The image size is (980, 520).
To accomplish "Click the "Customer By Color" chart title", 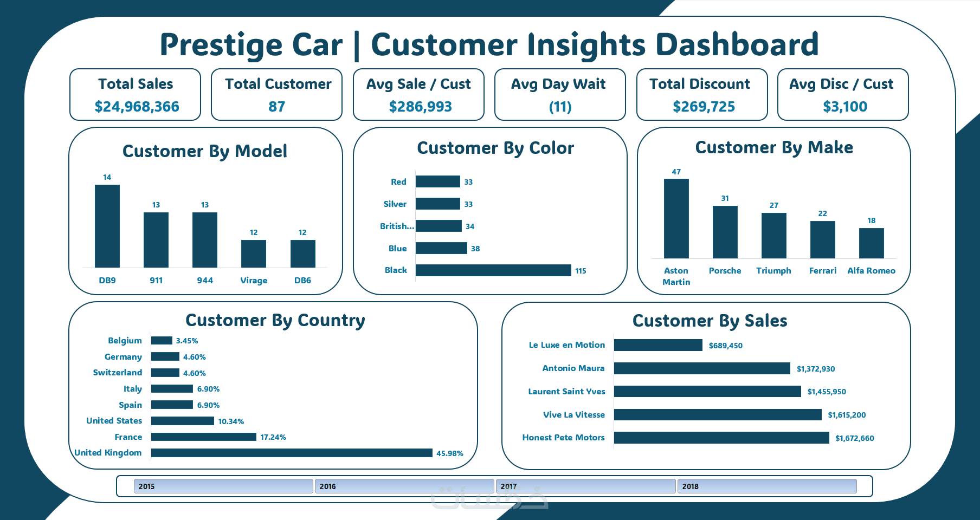I will point(495,148).
